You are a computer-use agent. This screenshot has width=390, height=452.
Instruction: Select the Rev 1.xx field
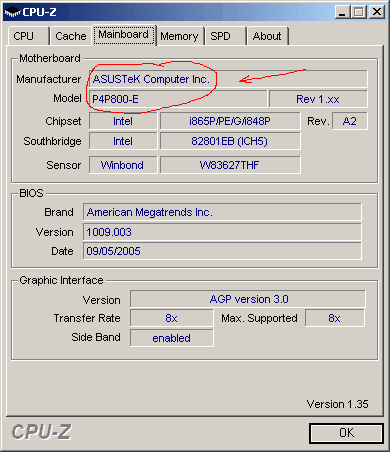[318, 99]
